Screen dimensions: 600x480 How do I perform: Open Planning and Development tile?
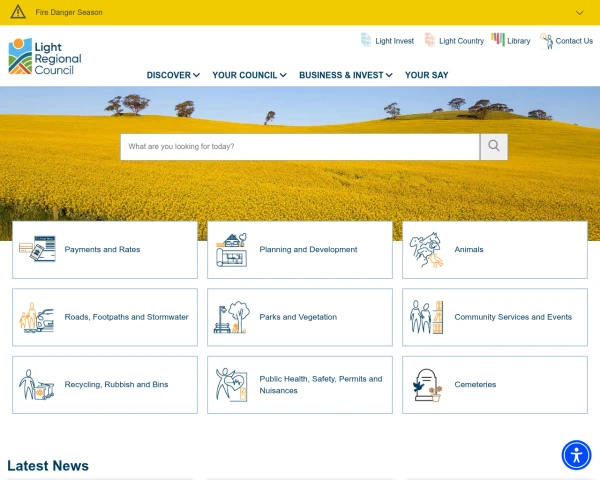pos(300,250)
